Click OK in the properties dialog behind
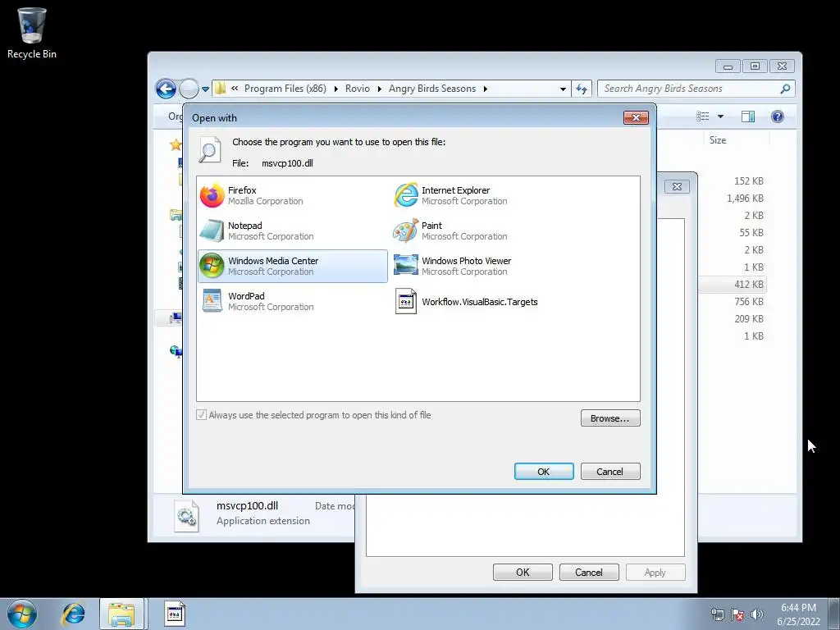Viewport: 840px width, 630px height. [x=523, y=572]
